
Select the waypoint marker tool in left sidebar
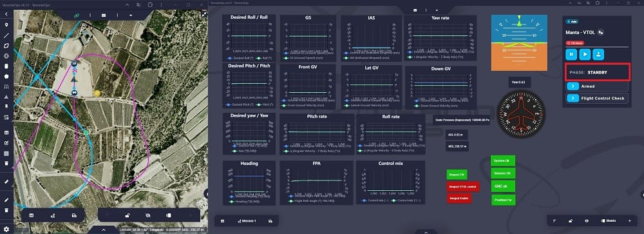click(6, 24)
